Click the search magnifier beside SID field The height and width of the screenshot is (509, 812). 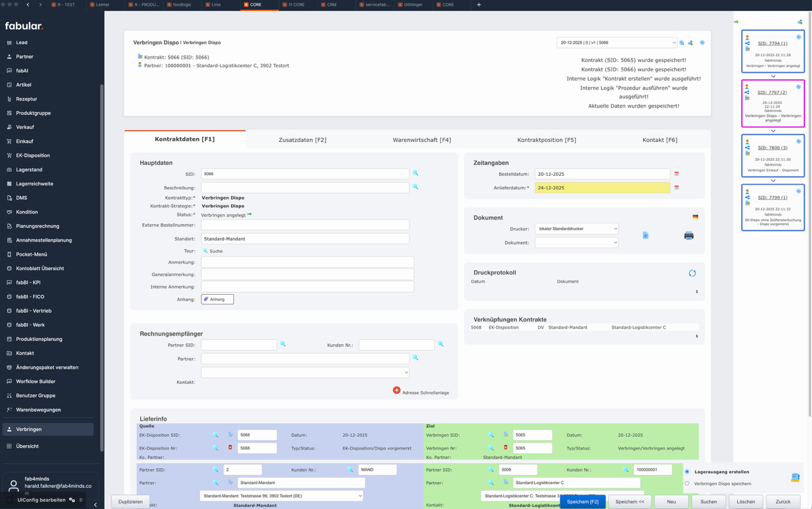(415, 173)
